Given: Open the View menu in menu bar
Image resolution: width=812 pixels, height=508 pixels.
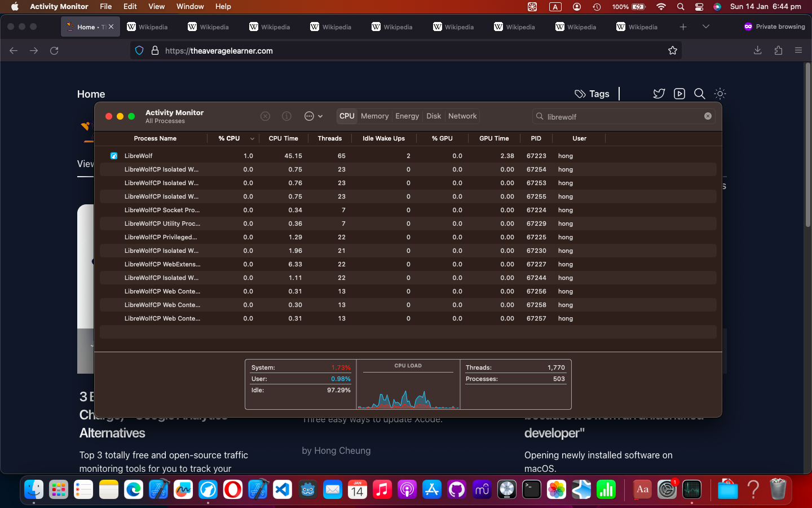Looking at the screenshot, I should tap(156, 7).
